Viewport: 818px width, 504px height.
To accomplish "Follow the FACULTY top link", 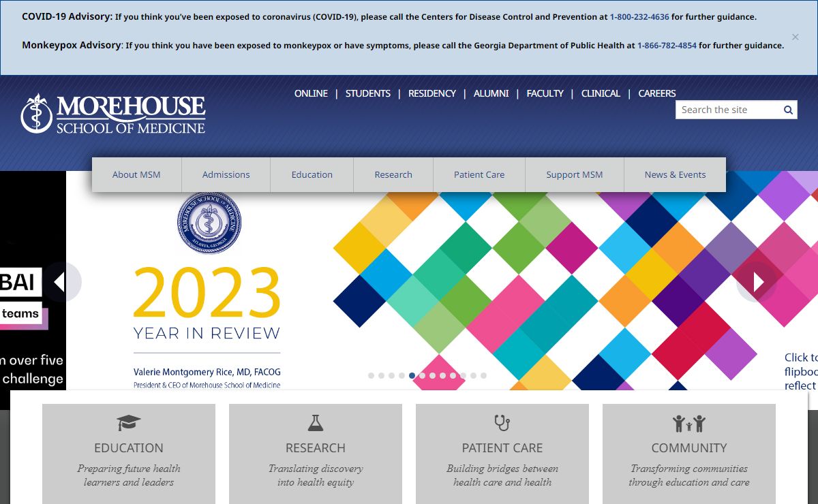I will (x=545, y=93).
